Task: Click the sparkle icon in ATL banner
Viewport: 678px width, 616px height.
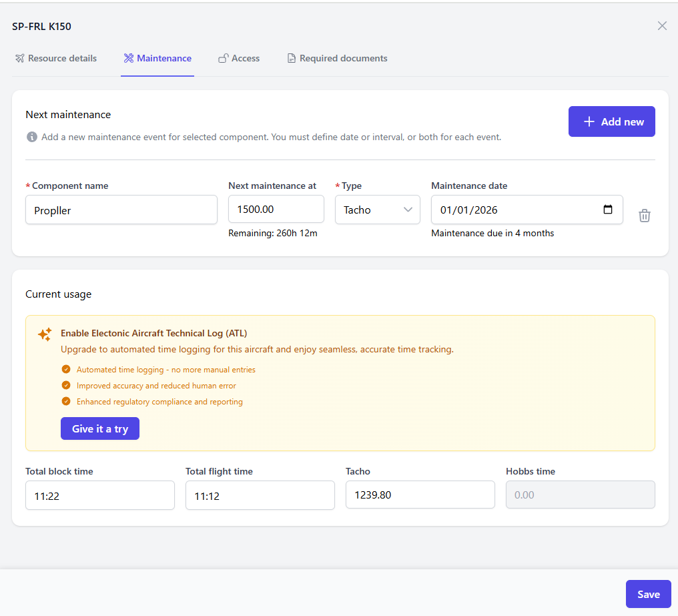Action: (x=45, y=334)
